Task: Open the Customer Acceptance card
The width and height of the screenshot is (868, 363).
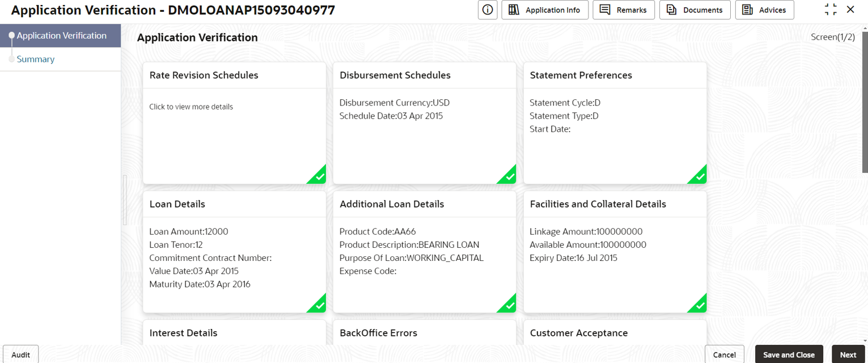Action: pos(615,333)
